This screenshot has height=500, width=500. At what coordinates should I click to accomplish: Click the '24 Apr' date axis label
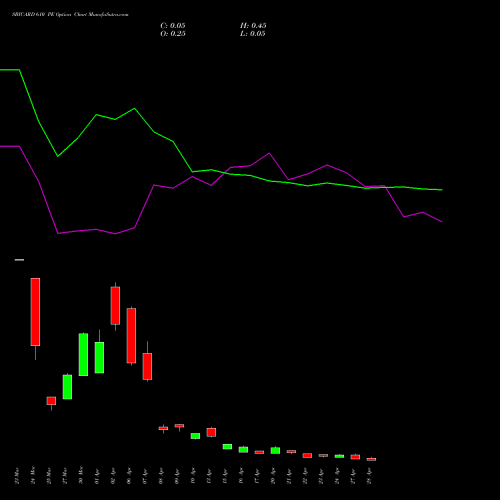click(337, 476)
